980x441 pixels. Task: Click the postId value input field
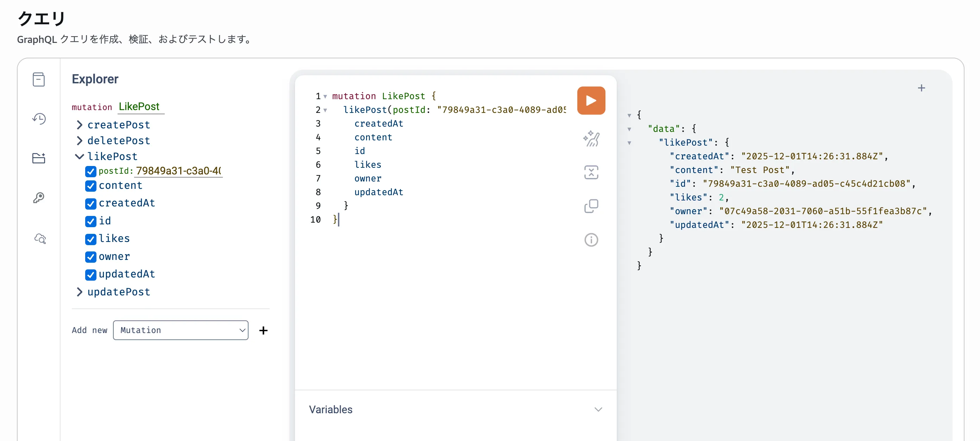point(178,171)
